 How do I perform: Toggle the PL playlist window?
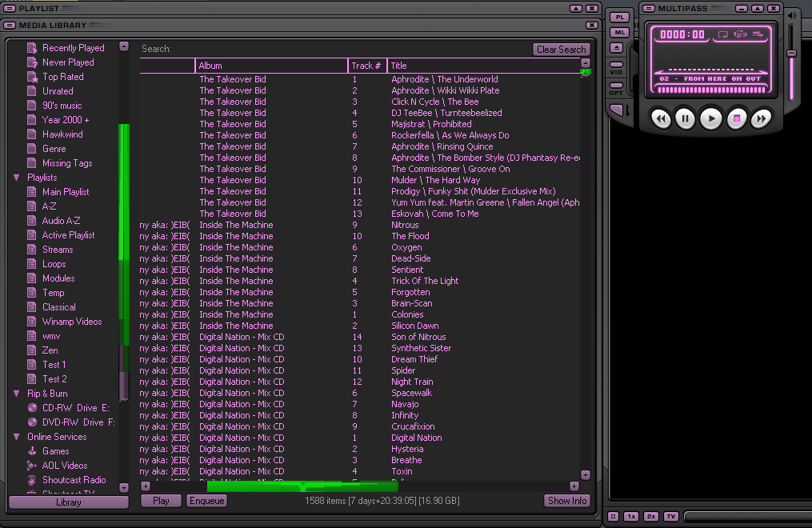619,17
